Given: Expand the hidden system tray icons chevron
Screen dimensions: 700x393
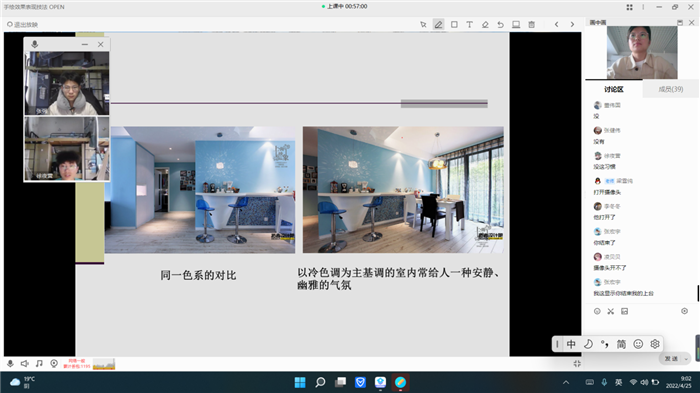Looking at the screenshot, I should [x=566, y=382].
